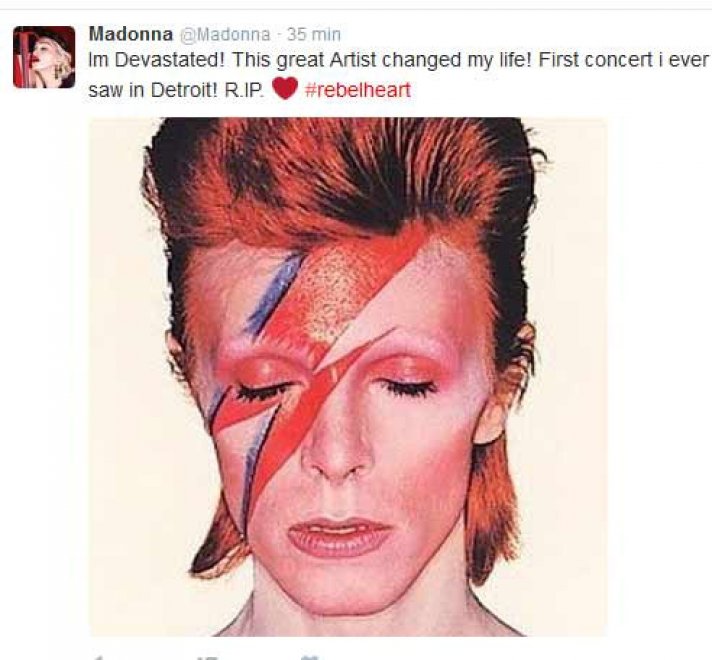Enlarge the attached lightning-bolt face photo
Image resolution: width=712 pixels, height=660 pixels.
tap(348, 377)
